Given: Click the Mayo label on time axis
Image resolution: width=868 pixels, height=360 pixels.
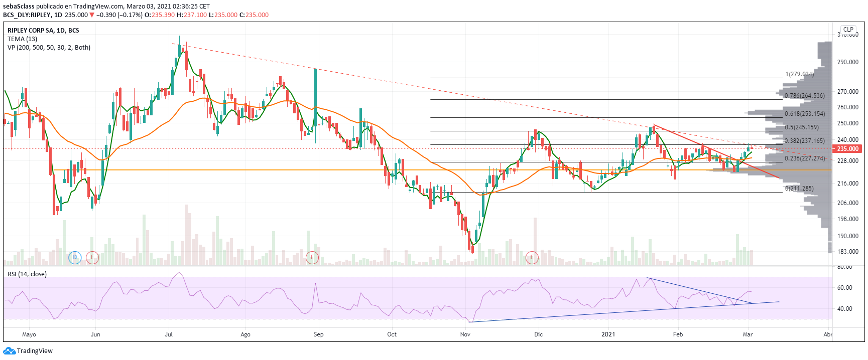Looking at the screenshot, I should point(29,334).
